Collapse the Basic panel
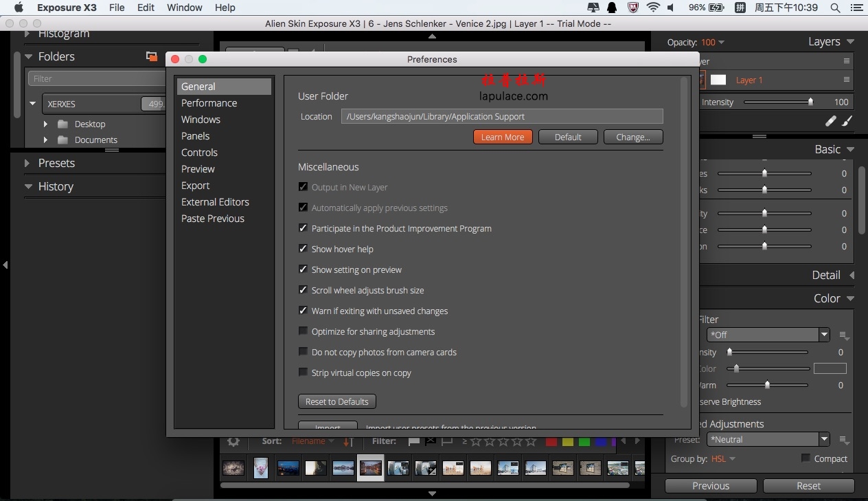Viewport: 868px width, 501px height. pyautogui.click(x=851, y=149)
